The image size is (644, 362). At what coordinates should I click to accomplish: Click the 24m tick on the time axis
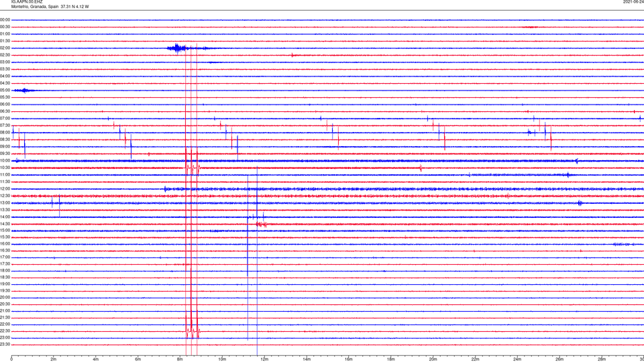point(517,359)
